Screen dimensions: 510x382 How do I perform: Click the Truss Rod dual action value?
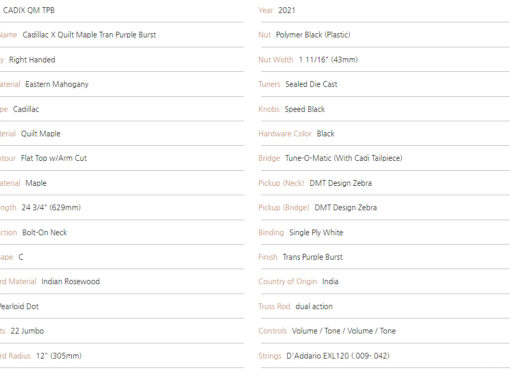314,306
